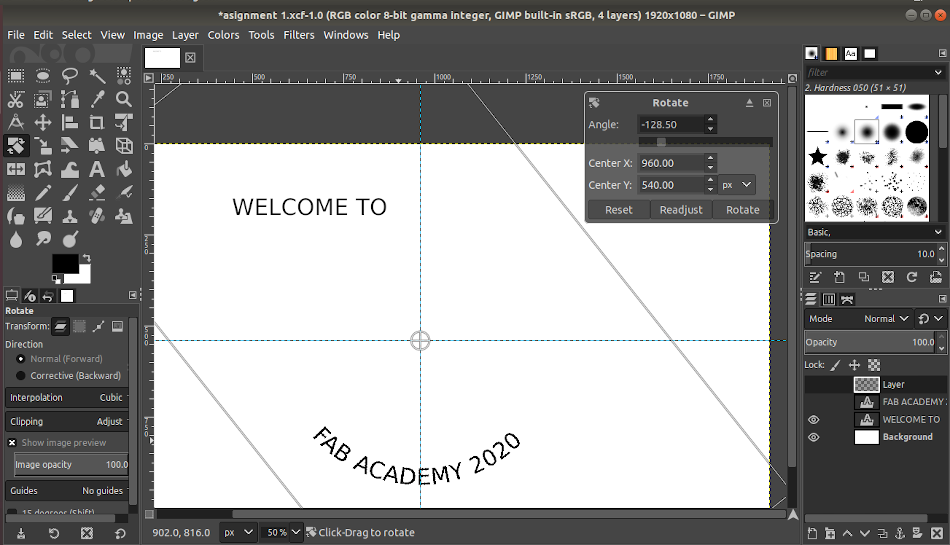Toggle Show image preview checkbox

click(x=12, y=443)
